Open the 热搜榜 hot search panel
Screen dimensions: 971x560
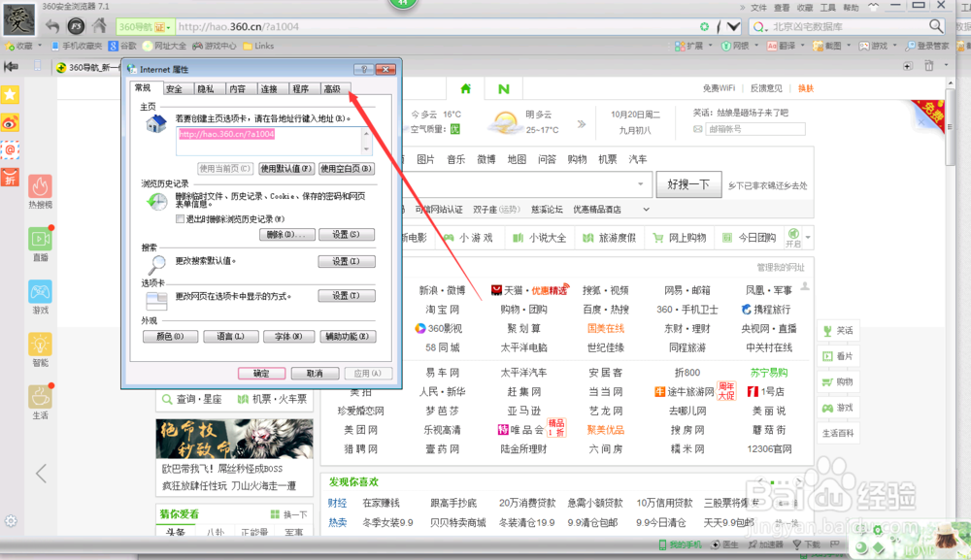pyautogui.click(x=40, y=186)
